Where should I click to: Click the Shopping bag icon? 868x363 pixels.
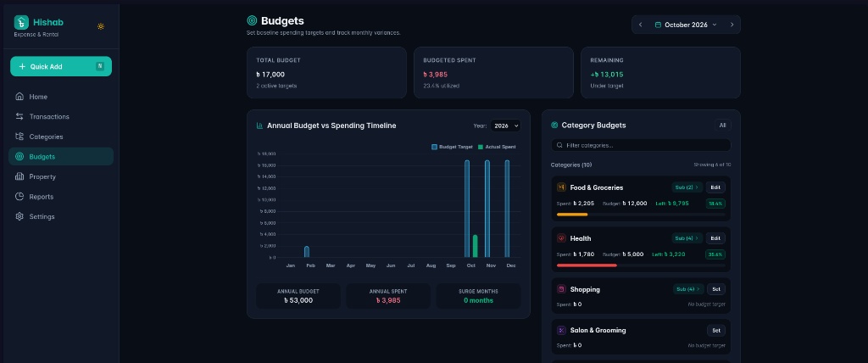coord(561,289)
